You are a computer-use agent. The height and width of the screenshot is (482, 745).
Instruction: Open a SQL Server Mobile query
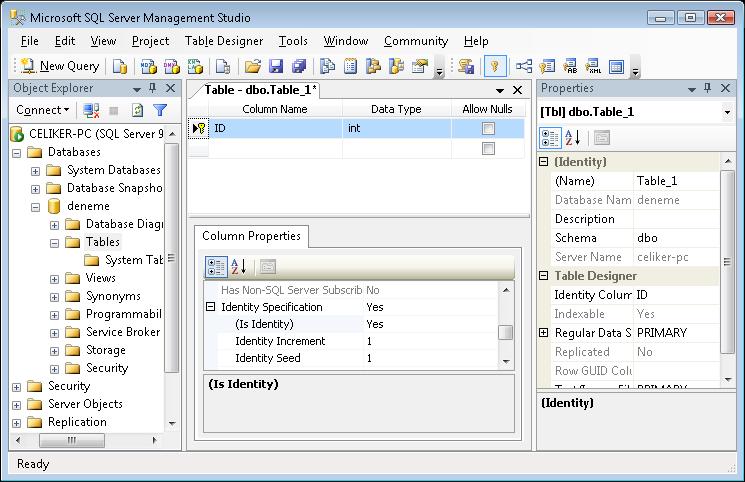[223, 66]
